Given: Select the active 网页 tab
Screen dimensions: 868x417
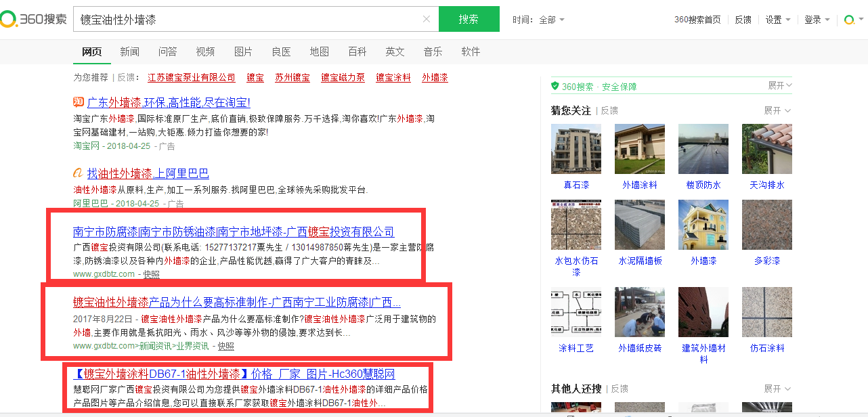Looking at the screenshot, I should click(x=92, y=51).
